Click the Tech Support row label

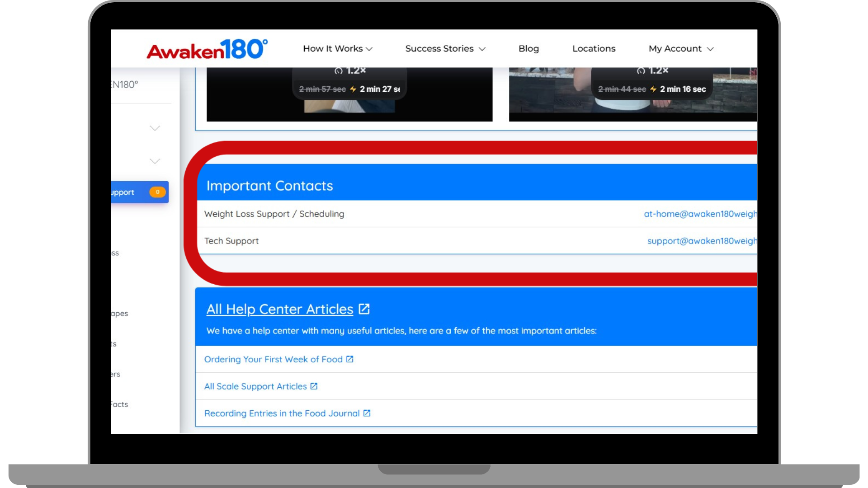231,241
